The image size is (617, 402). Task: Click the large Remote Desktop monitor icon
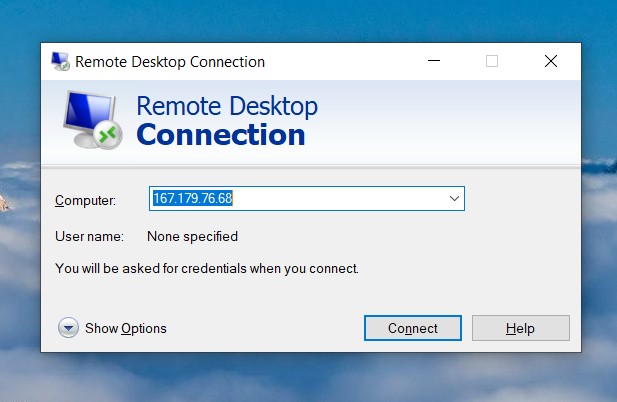tap(93, 120)
